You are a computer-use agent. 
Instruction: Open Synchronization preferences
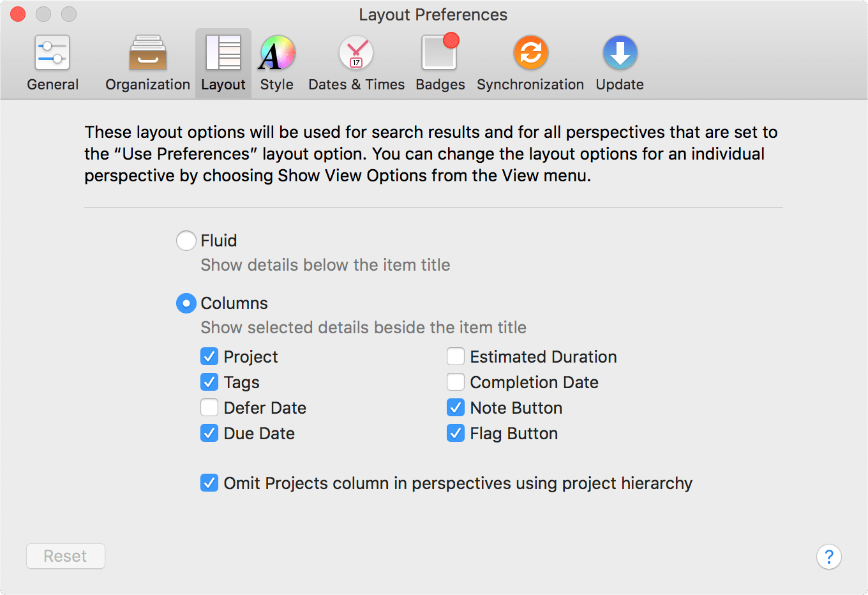click(530, 63)
